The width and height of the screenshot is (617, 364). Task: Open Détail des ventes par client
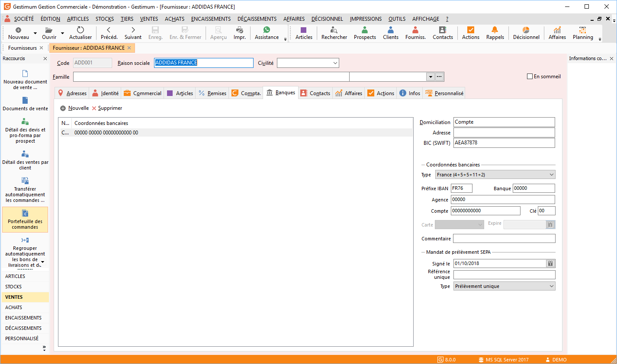coord(25,160)
